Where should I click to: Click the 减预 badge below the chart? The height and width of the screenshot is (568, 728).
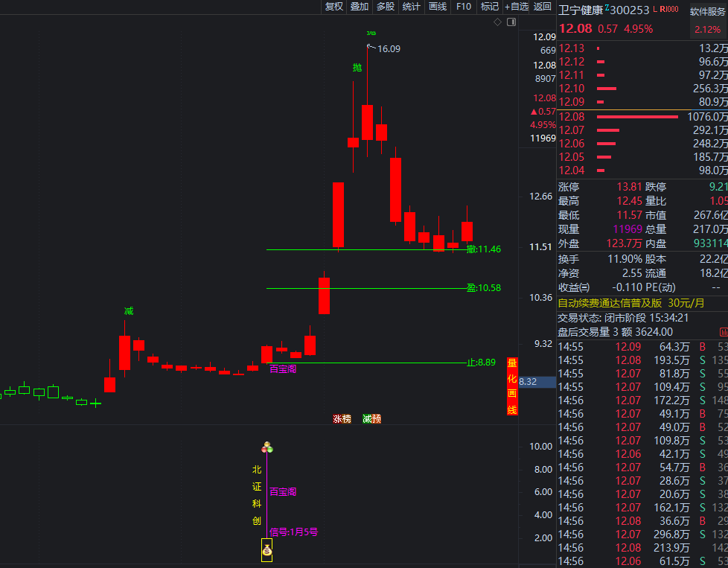371,418
